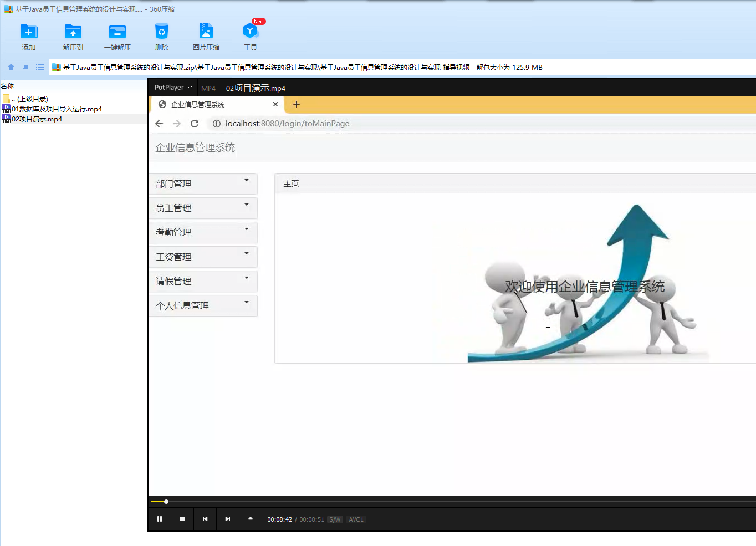Viewport: 756px width, 546px height.
Task: Click the archive path address field
Action: (402, 67)
